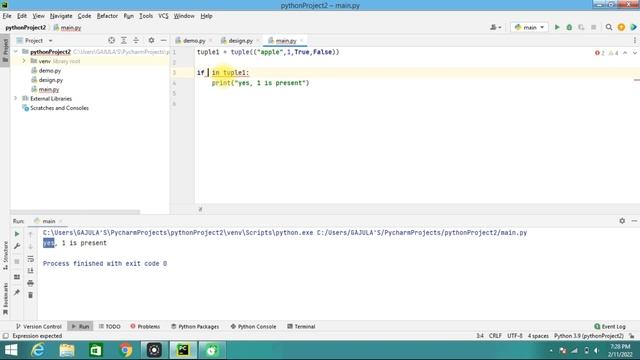The height and width of the screenshot is (360, 640).
Task: Change UTF-8 file encoding
Action: point(515,336)
